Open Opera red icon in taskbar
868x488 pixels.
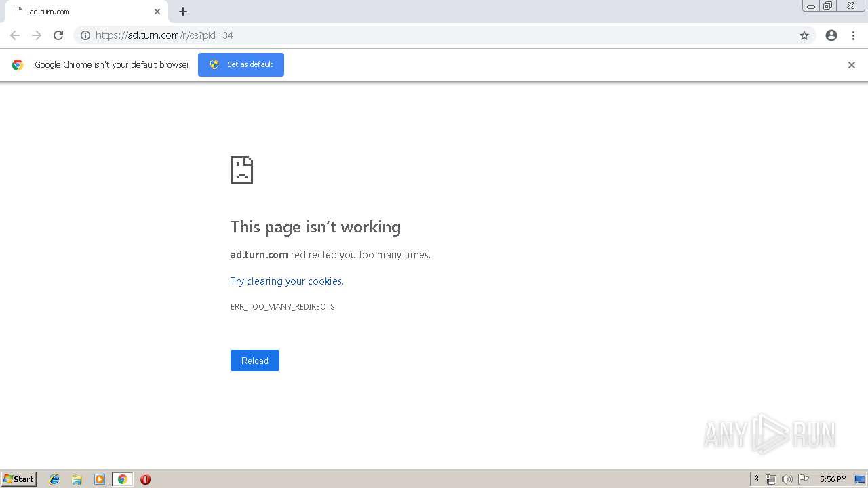click(x=145, y=479)
